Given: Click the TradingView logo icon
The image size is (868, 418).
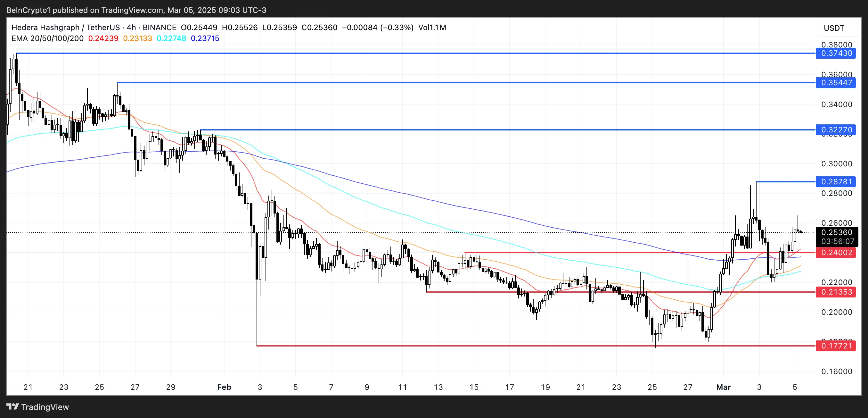Looking at the screenshot, I should point(12,406).
